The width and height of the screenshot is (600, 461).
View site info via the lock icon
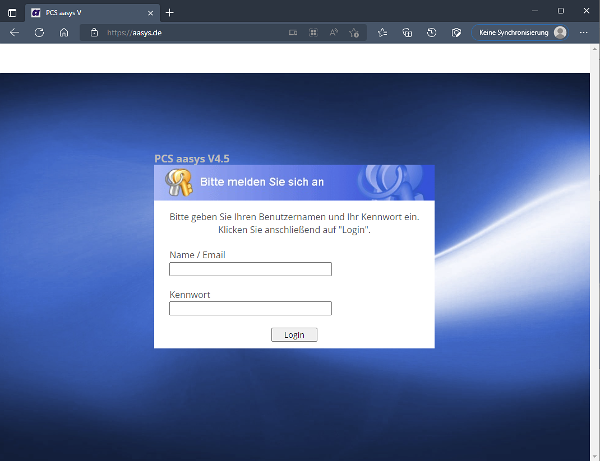(94, 33)
